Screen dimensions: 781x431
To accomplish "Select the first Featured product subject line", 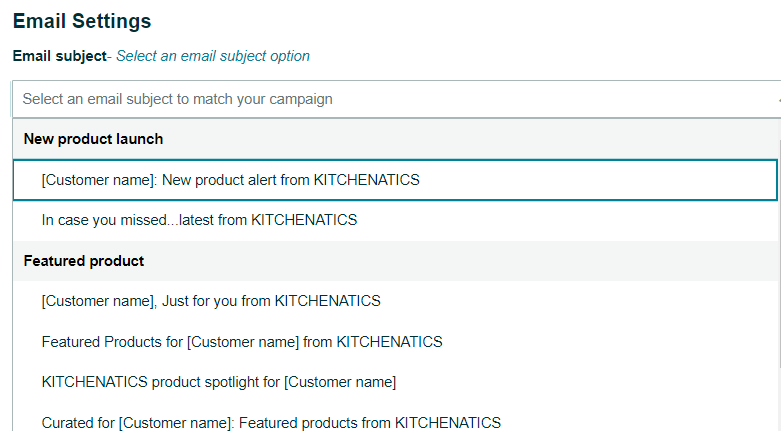I will [x=211, y=300].
